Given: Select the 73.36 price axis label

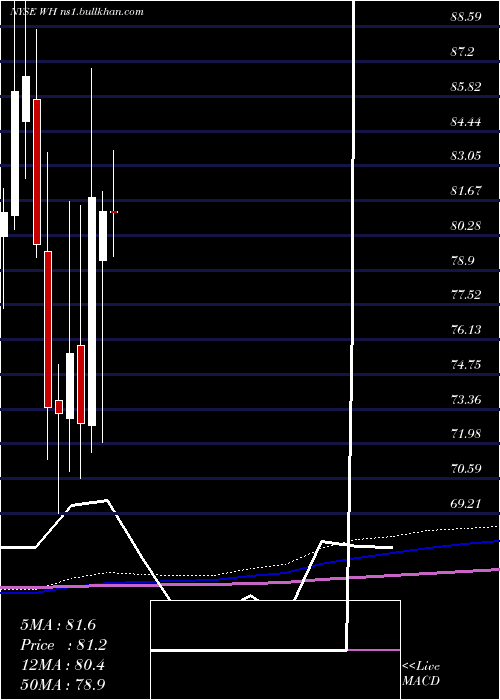Looking at the screenshot, I should coord(466,399).
